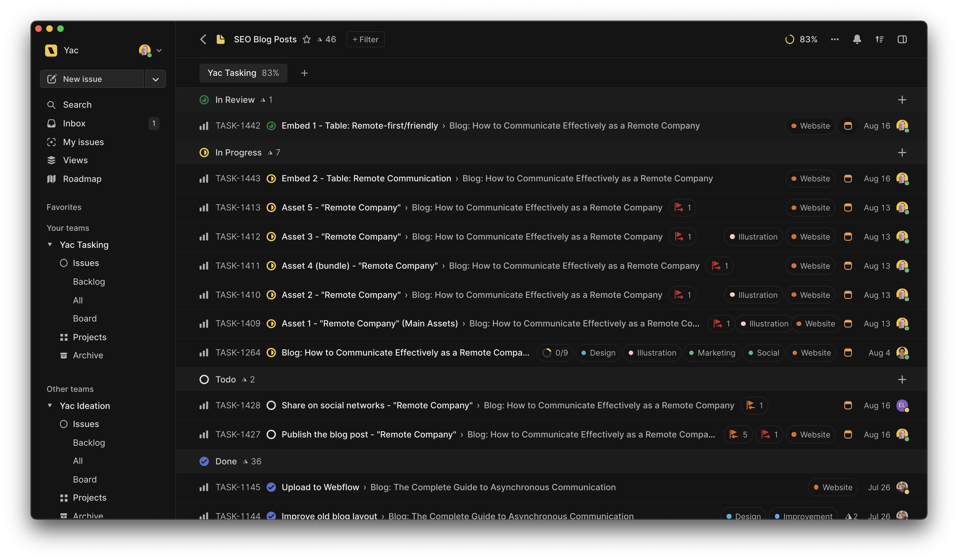This screenshot has height=560, width=958.
Task: Select the Yac Tasking 83% tab
Action: coord(243,73)
